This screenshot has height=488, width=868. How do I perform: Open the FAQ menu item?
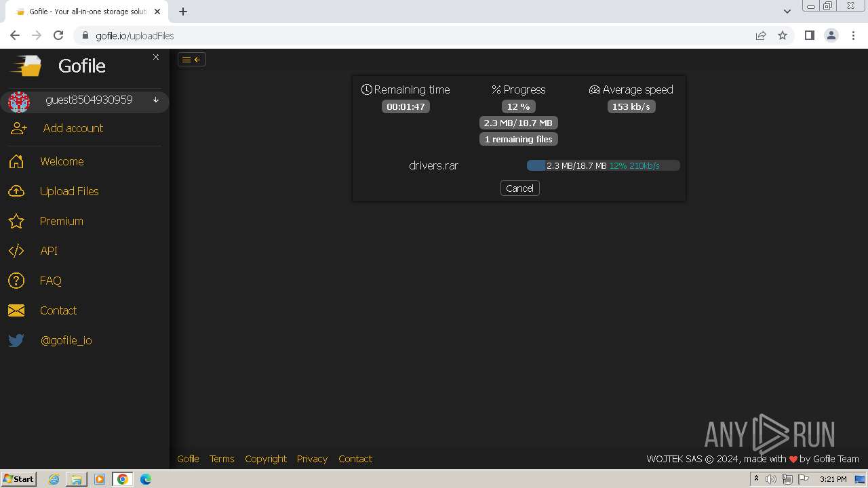(x=51, y=281)
